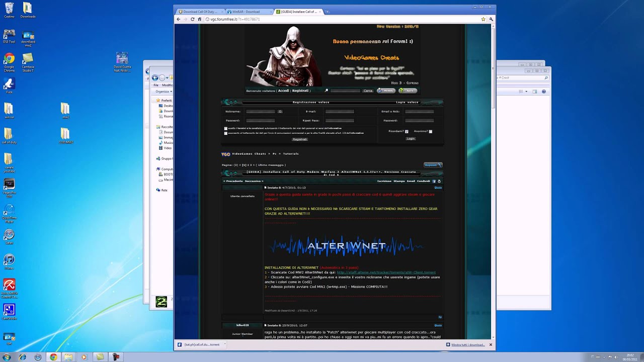Open the Cestino recycle bin on desktop
This screenshot has height=362, width=644.
point(9,10)
